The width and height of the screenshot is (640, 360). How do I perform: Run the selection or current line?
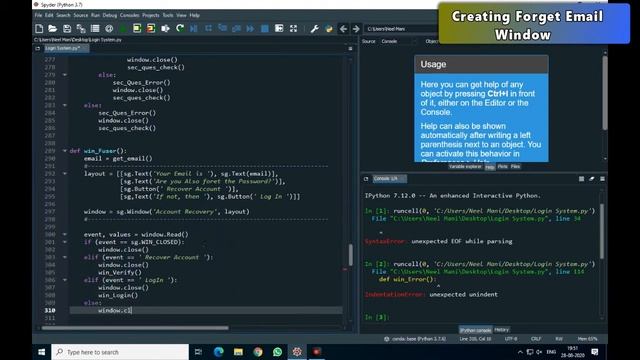165,29
